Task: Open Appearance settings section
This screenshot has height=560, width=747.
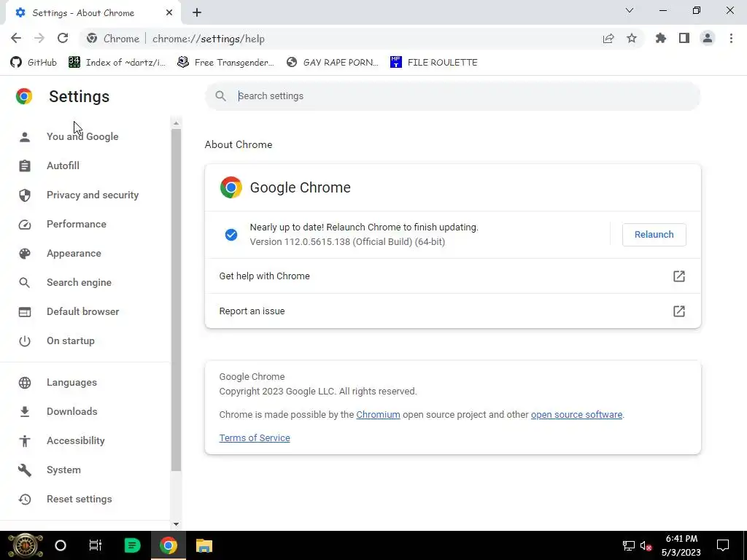Action: pyautogui.click(x=74, y=253)
